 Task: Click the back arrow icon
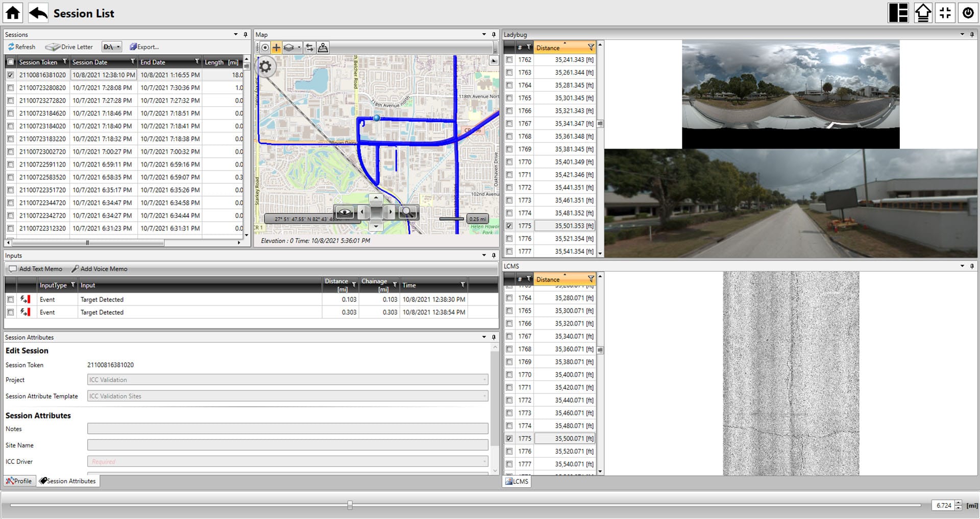pyautogui.click(x=38, y=13)
